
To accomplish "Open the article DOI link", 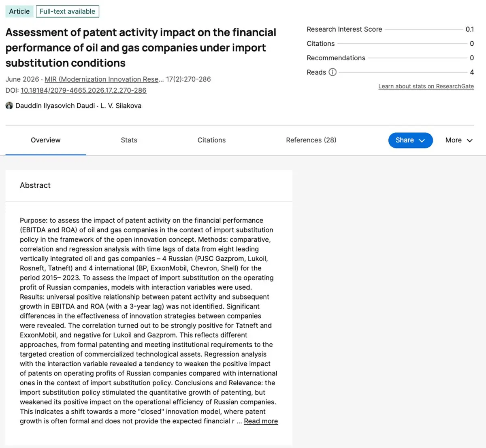I will 83,90.
